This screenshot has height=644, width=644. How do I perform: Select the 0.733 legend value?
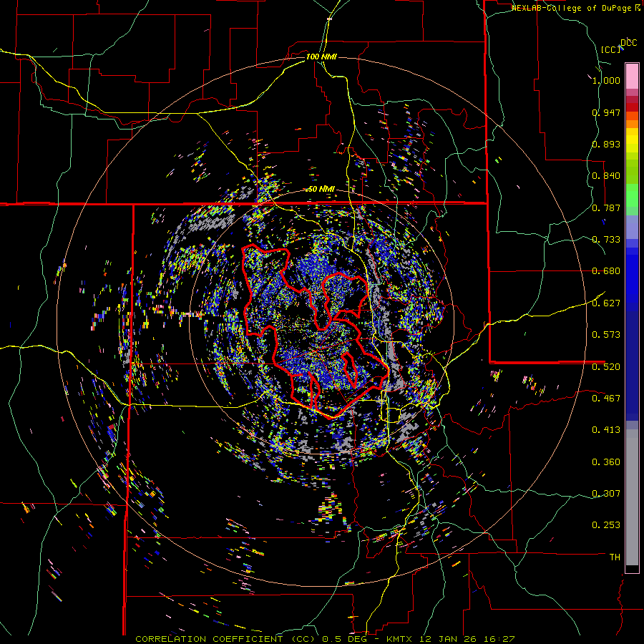[x=606, y=240]
